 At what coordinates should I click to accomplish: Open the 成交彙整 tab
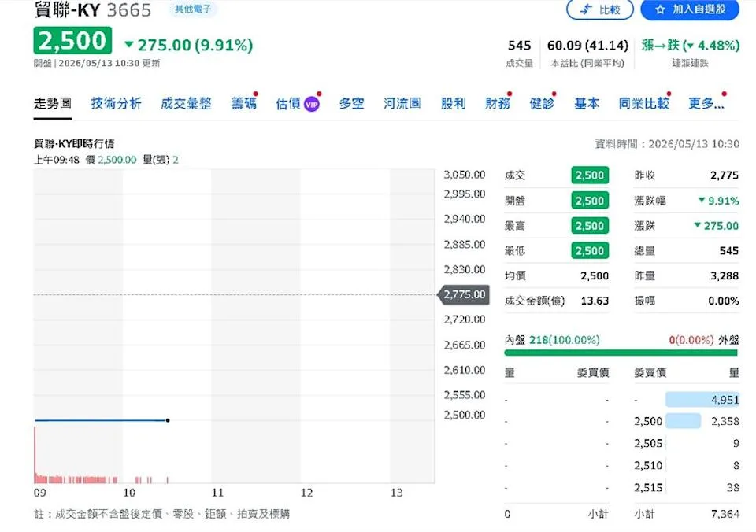[x=186, y=103]
